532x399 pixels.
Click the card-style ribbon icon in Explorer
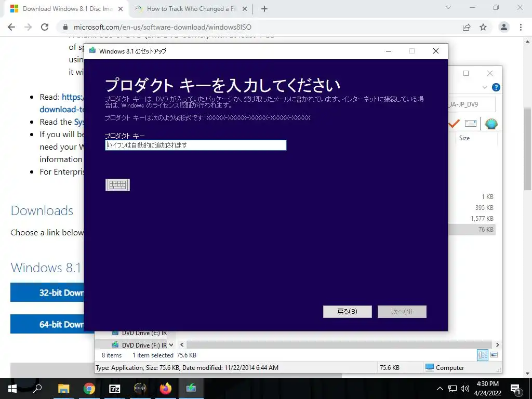(x=471, y=123)
